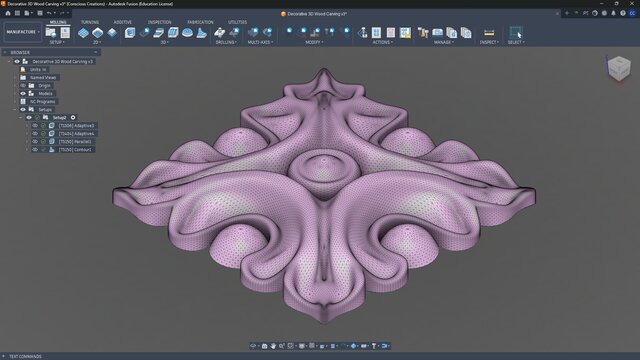This screenshot has width=640, height=360.
Task: Select the Named Views tree item
Action: click(x=43, y=78)
